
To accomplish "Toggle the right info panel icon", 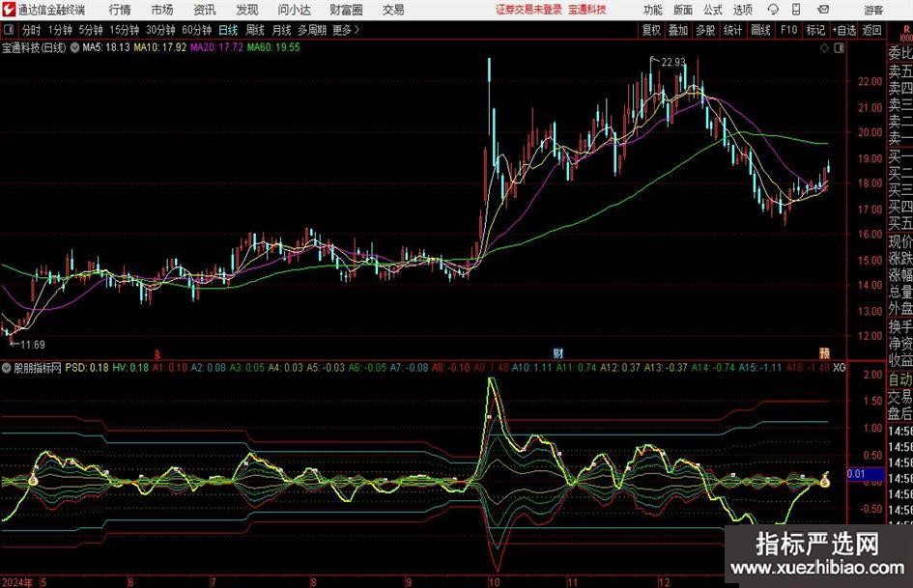I will 839,48.
